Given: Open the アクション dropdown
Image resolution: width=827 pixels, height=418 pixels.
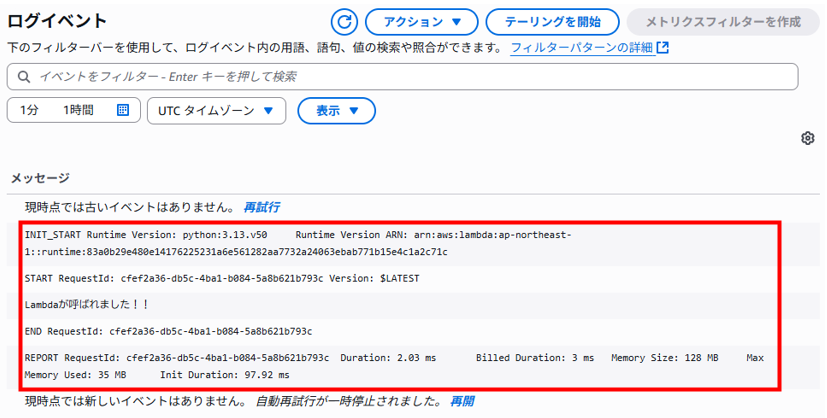Looking at the screenshot, I should [421, 22].
